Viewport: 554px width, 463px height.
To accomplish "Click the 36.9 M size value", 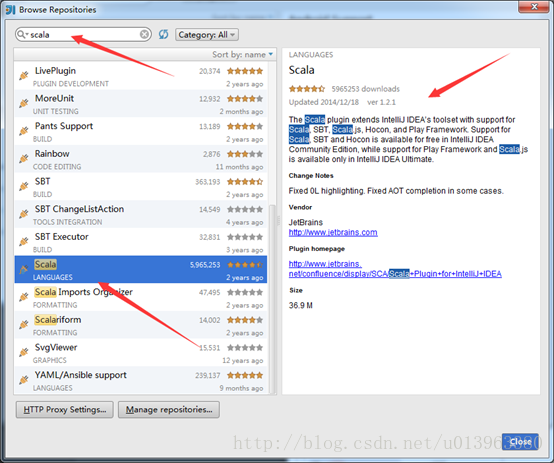I will click(301, 305).
